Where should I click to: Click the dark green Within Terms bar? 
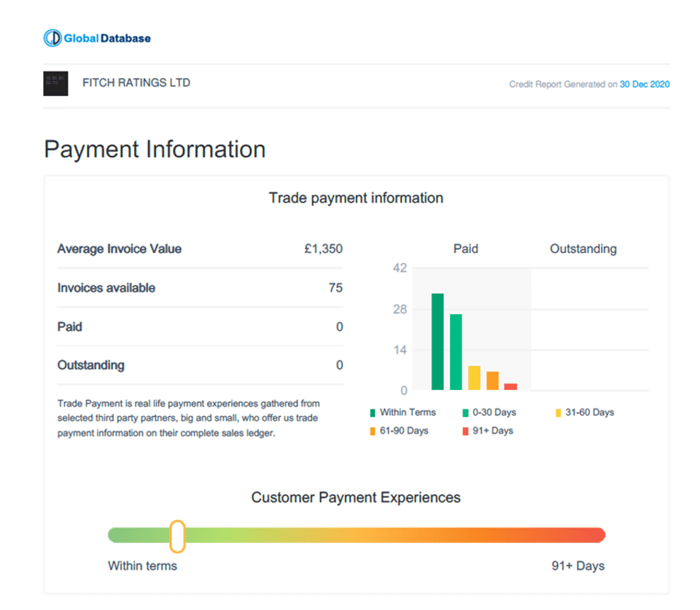pyautogui.click(x=437, y=341)
